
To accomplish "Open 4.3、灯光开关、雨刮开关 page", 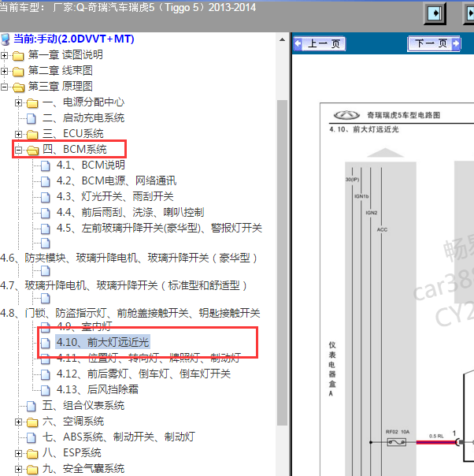I will point(115,197).
